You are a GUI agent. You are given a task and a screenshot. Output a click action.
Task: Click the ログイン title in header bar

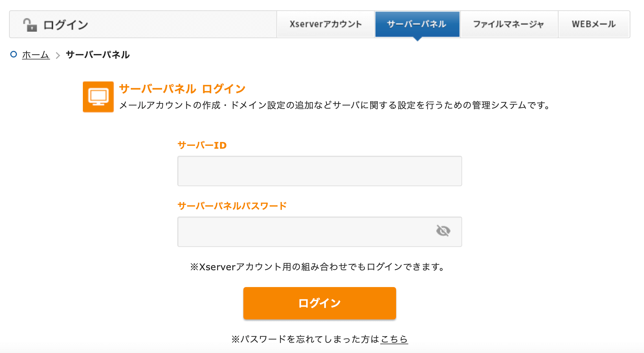click(x=66, y=25)
